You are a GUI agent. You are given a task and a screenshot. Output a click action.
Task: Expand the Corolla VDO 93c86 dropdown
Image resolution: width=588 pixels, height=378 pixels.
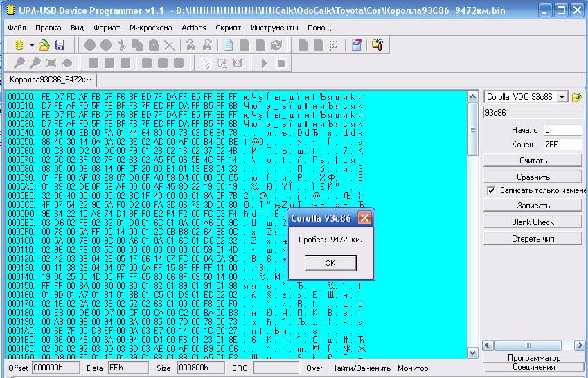[x=562, y=97]
